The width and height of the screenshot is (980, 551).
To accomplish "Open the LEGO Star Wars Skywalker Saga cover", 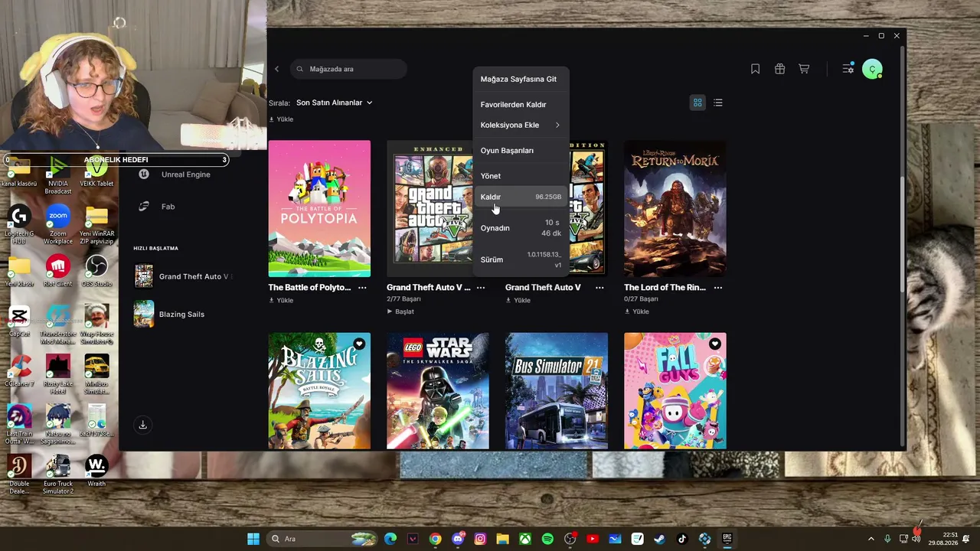I will (x=438, y=391).
